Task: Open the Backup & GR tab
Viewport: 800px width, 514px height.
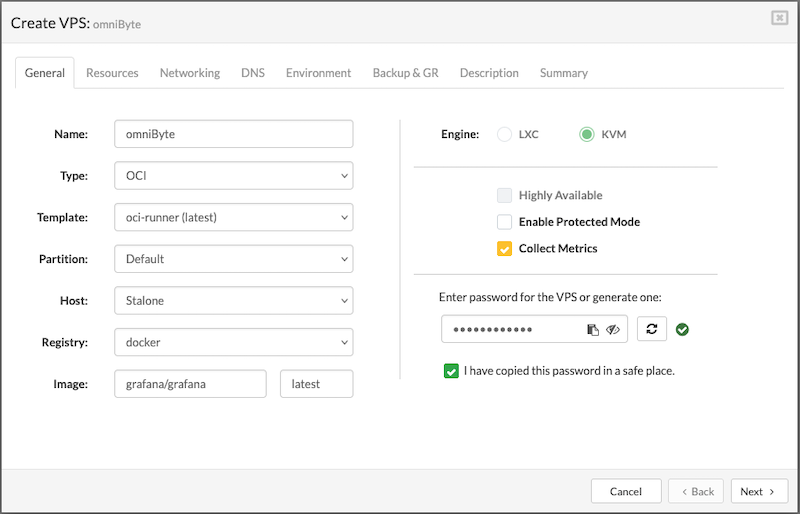Action: [x=405, y=73]
